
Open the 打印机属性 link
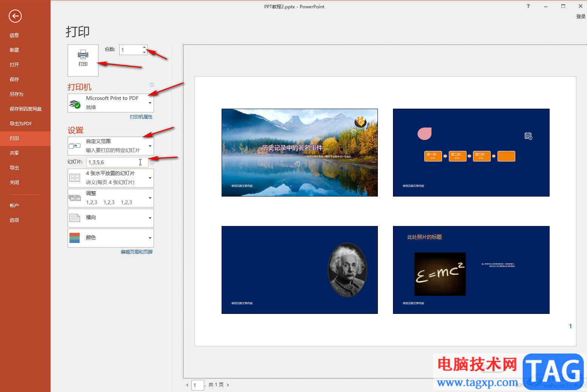(x=141, y=117)
